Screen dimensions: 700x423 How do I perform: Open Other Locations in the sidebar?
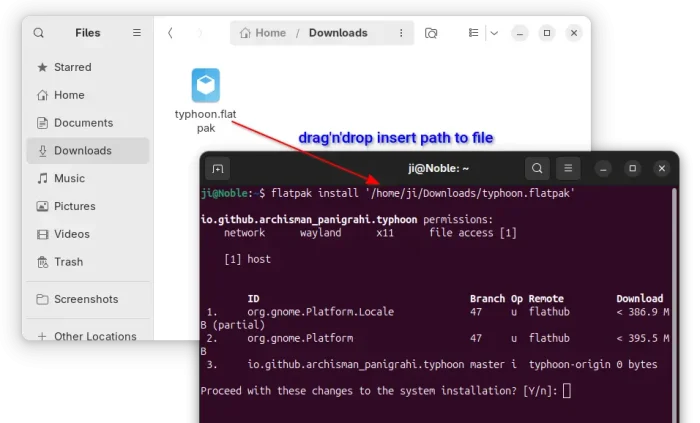88,336
